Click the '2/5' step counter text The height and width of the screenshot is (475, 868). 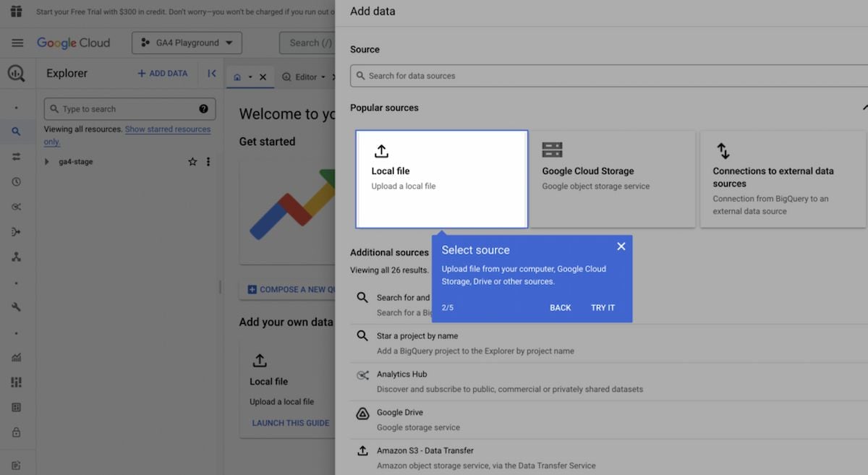click(448, 307)
